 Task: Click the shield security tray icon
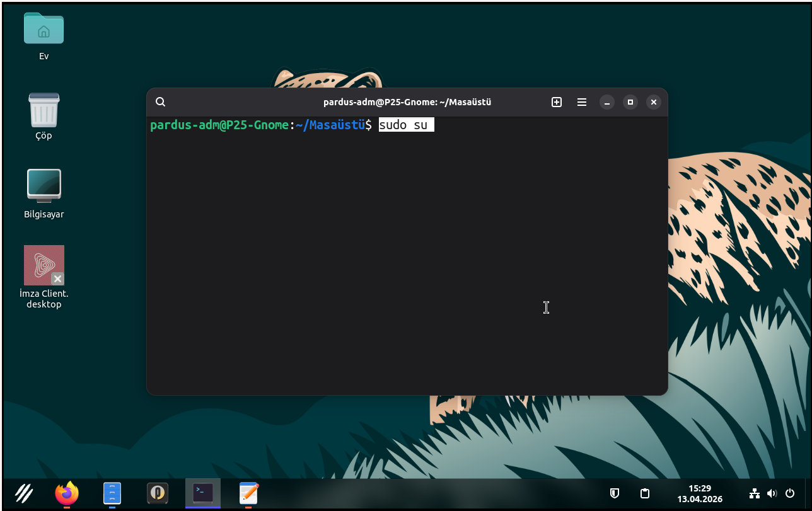point(615,493)
